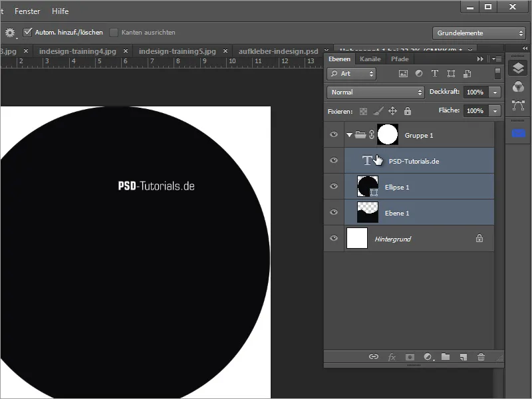This screenshot has height=399, width=532.
Task: Select the Ebene 1 layer thumbnail
Action: tap(368, 212)
